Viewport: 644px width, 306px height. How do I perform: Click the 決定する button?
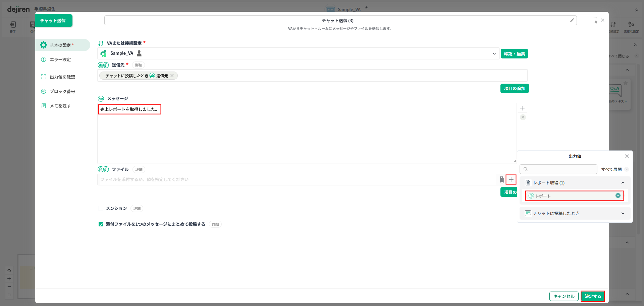tap(593, 296)
